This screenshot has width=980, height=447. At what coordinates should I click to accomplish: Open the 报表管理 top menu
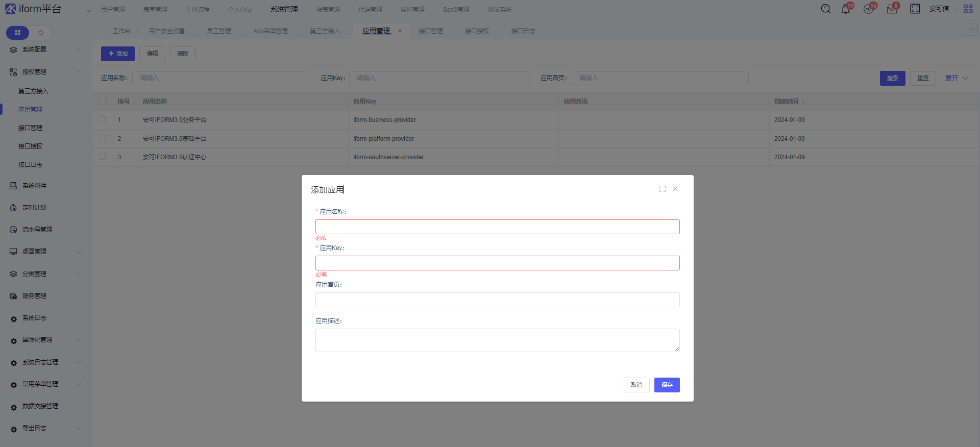(x=328, y=10)
